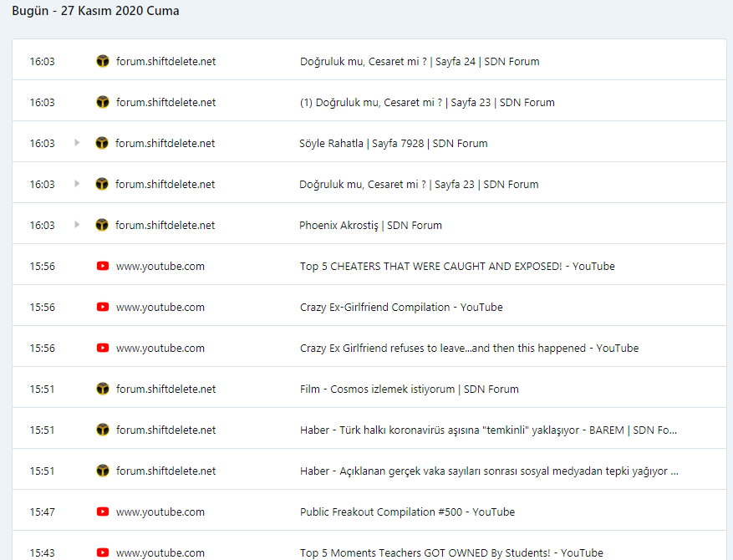Expand the grouped 'Sayfa 23' entry with arrow

pos(78,184)
